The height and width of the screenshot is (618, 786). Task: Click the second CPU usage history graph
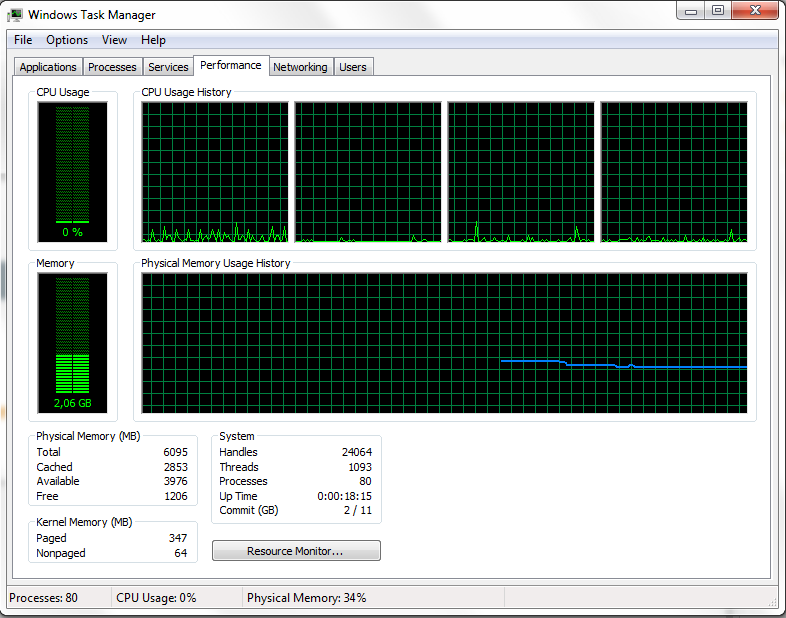point(368,172)
